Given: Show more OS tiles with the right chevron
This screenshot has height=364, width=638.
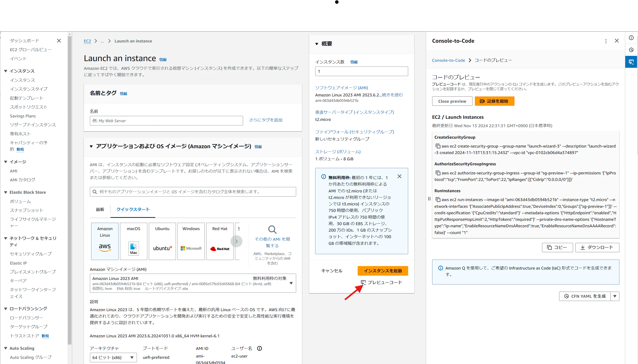Looking at the screenshot, I should (x=236, y=241).
